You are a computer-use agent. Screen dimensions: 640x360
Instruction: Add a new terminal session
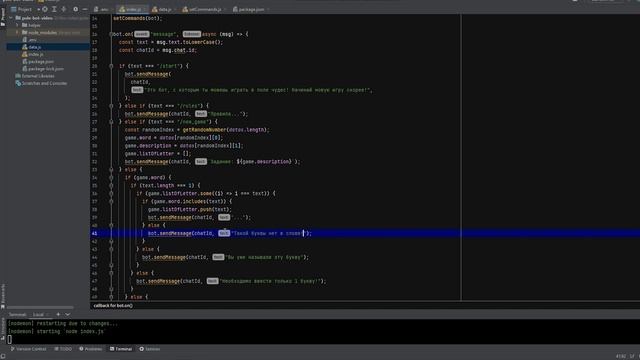point(58,315)
